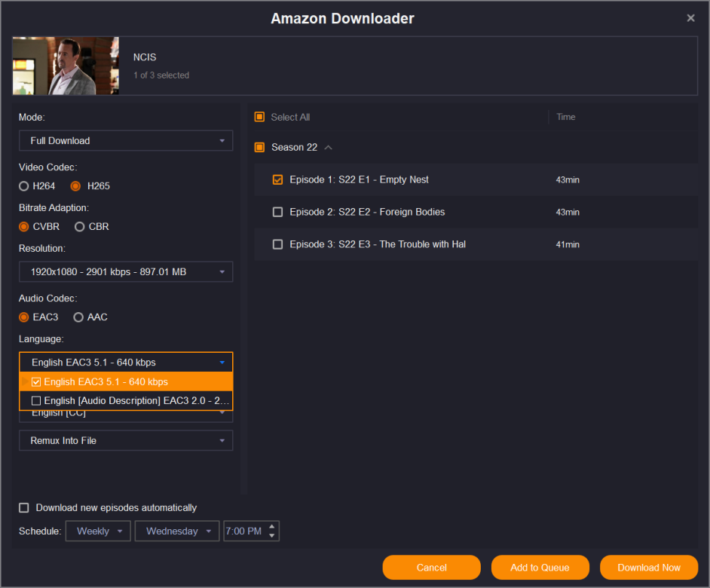Click the NCIS show thumbnail
The width and height of the screenshot is (710, 588).
tap(66, 66)
